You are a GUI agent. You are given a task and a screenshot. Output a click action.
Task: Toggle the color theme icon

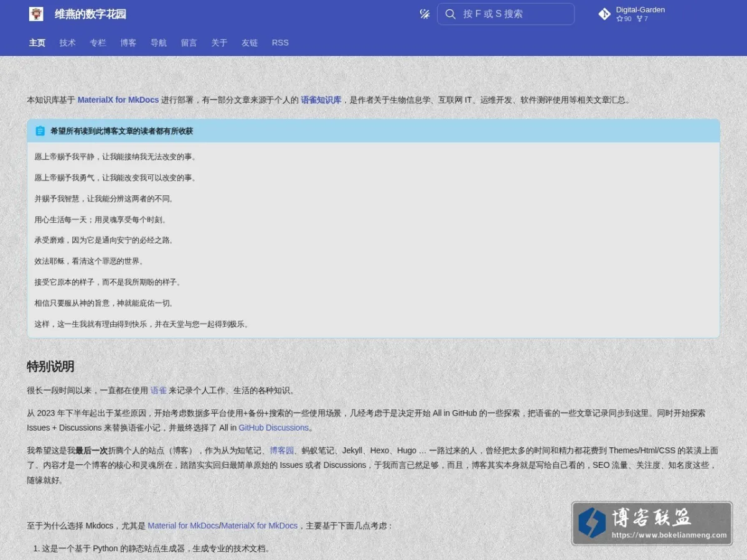tap(425, 14)
